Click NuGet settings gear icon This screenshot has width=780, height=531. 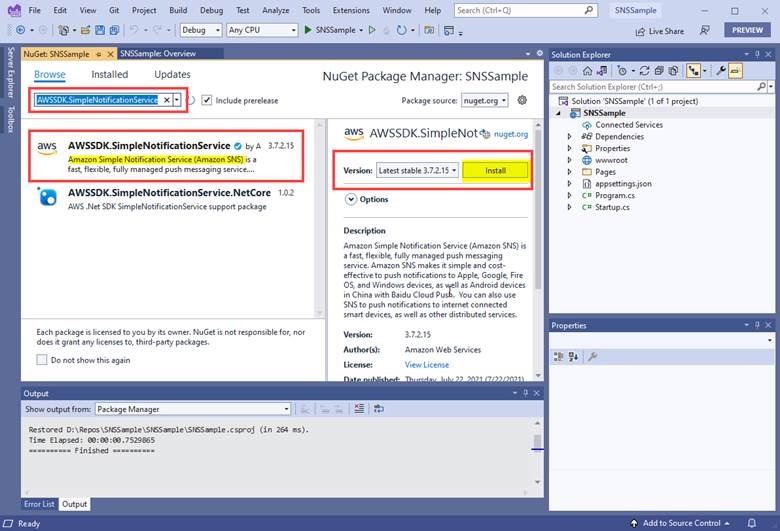pyautogui.click(x=522, y=100)
